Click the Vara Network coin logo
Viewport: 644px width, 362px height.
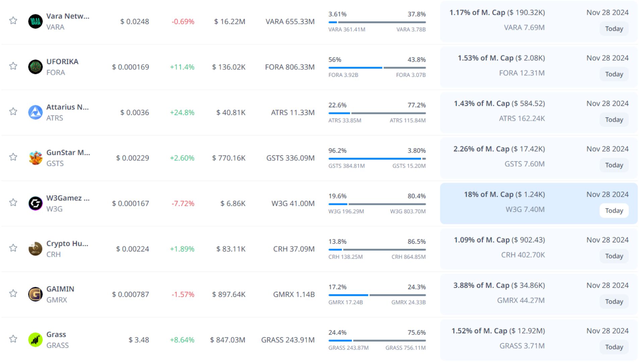[35, 21]
